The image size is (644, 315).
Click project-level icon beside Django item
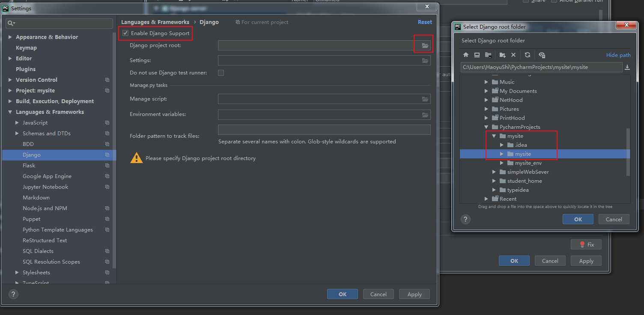point(107,155)
